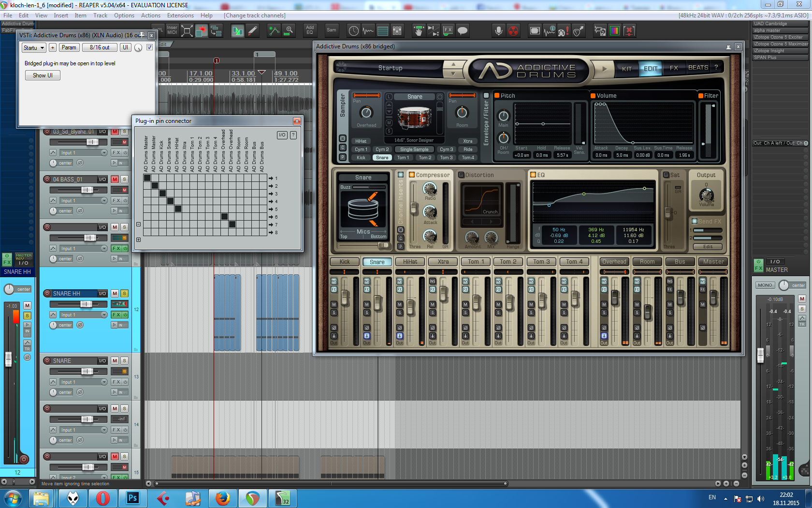Open Input 1 dropdown on SNARE track

[83, 382]
